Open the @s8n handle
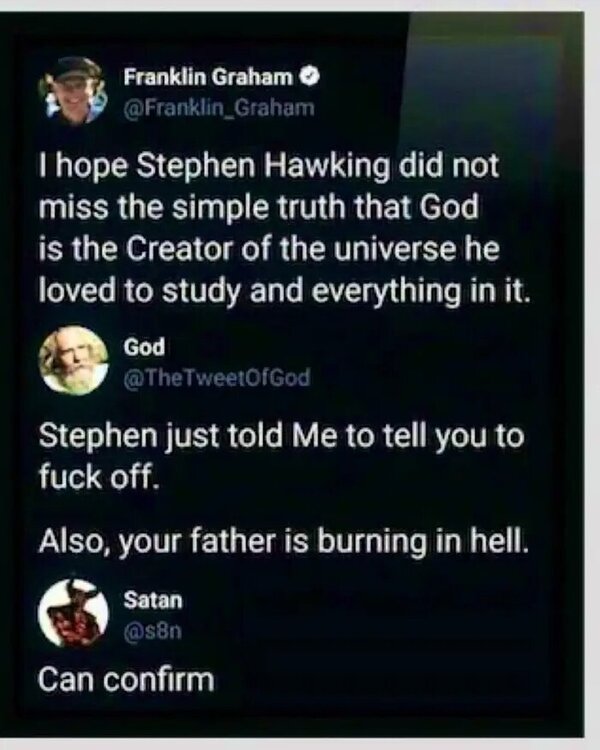The height and width of the screenshot is (750, 600). click(x=153, y=631)
